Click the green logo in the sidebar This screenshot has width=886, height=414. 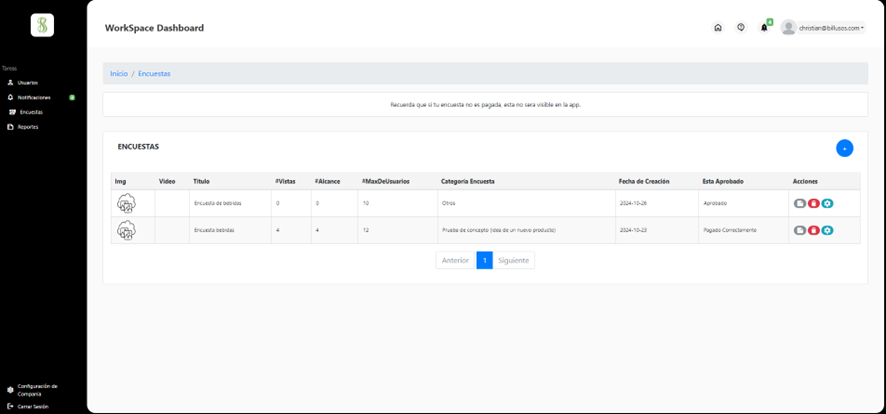42,25
